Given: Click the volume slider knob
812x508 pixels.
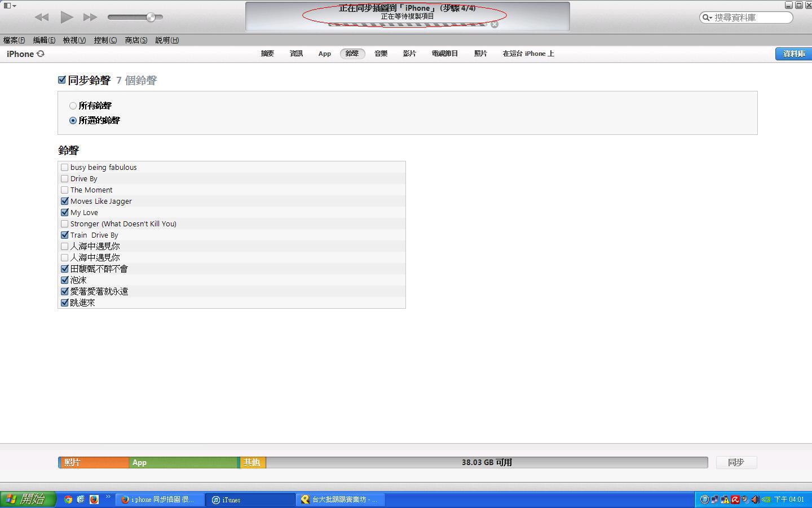Looking at the screenshot, I should (151, 17).
